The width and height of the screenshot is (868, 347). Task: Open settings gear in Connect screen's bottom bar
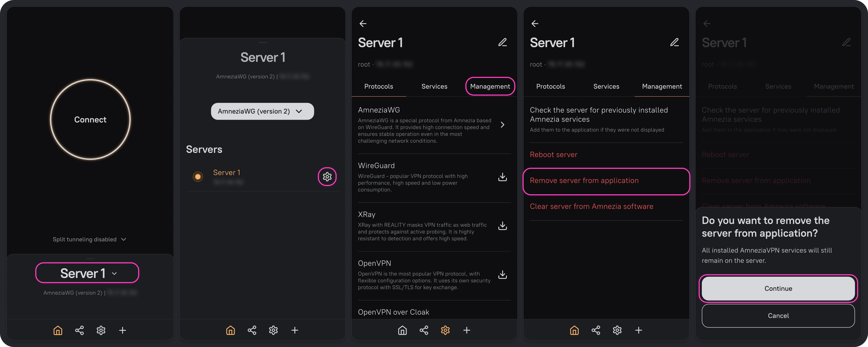point(101,330)
